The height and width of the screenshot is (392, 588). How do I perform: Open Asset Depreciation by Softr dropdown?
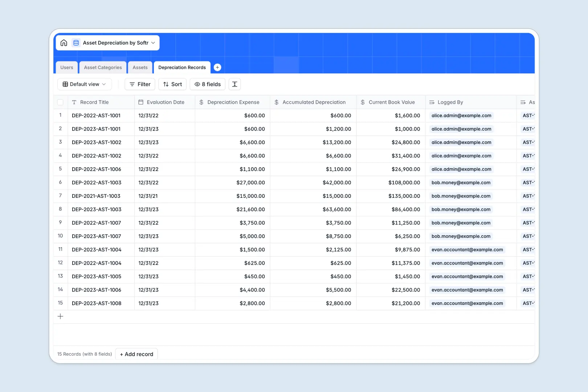point(119,43)
